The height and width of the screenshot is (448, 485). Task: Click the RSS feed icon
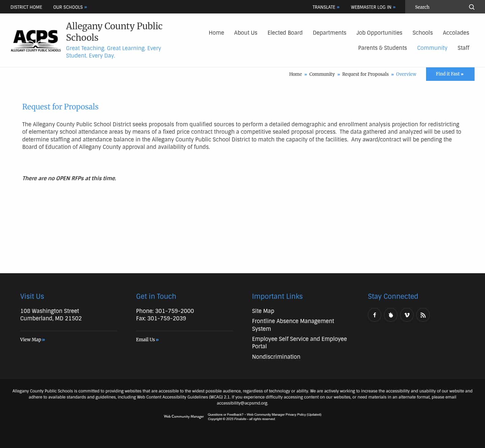click(x=423, y=315)
